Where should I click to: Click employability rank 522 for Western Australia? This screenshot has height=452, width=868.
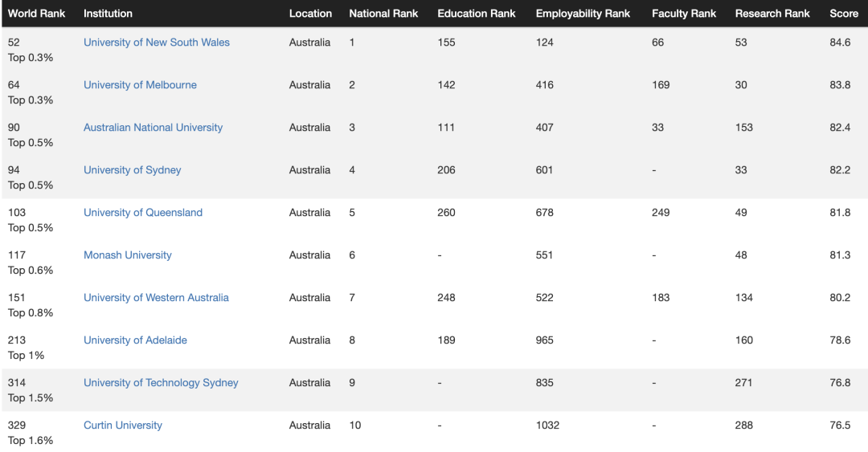[x=544, y=298]
